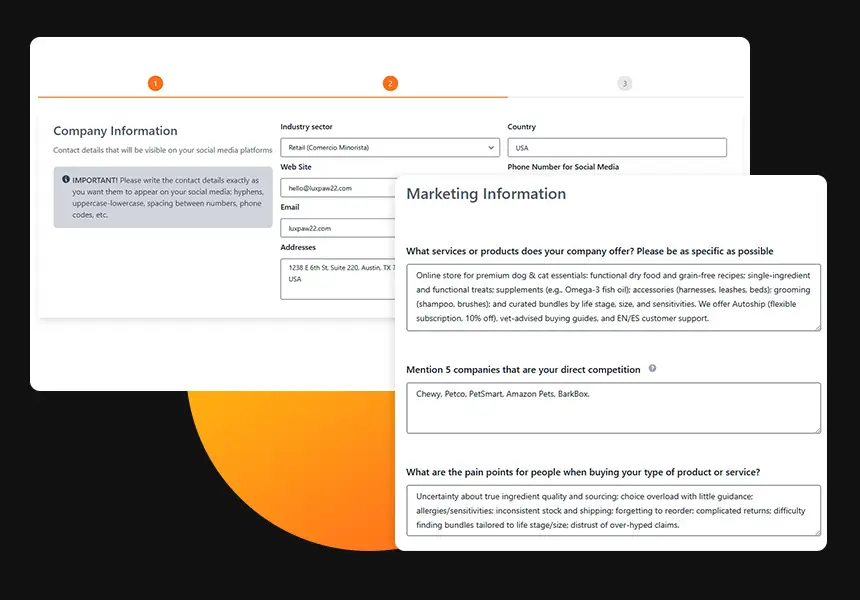Select the step 2 circle indicator
This screenshot has width=860, height=600.
coord(390,84)
